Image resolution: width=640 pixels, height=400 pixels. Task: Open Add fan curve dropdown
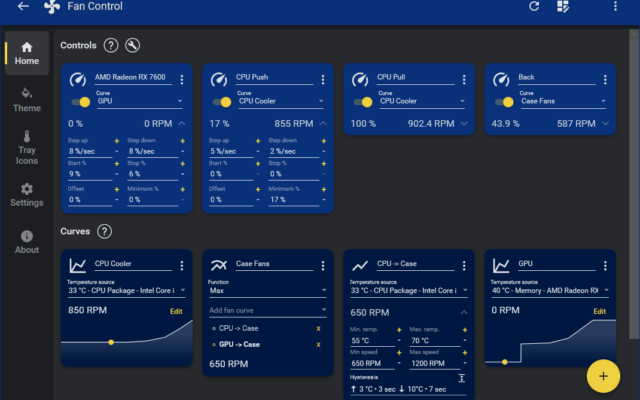pos(268,310)
